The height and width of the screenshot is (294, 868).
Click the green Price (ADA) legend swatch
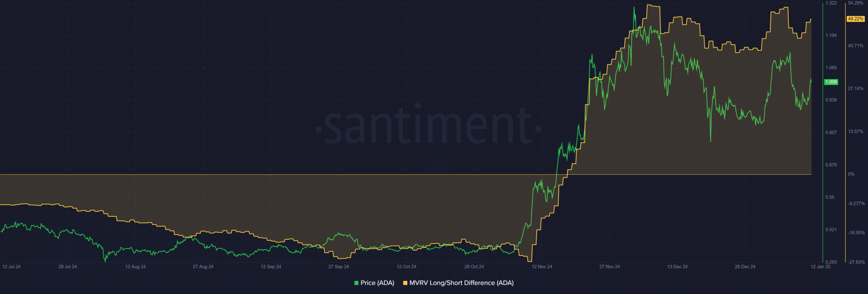point(356,283)
